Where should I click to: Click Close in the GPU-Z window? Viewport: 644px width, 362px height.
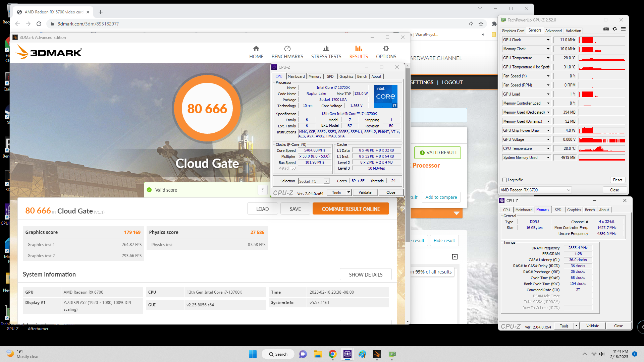pyautogui.click(x=614, y=190)
